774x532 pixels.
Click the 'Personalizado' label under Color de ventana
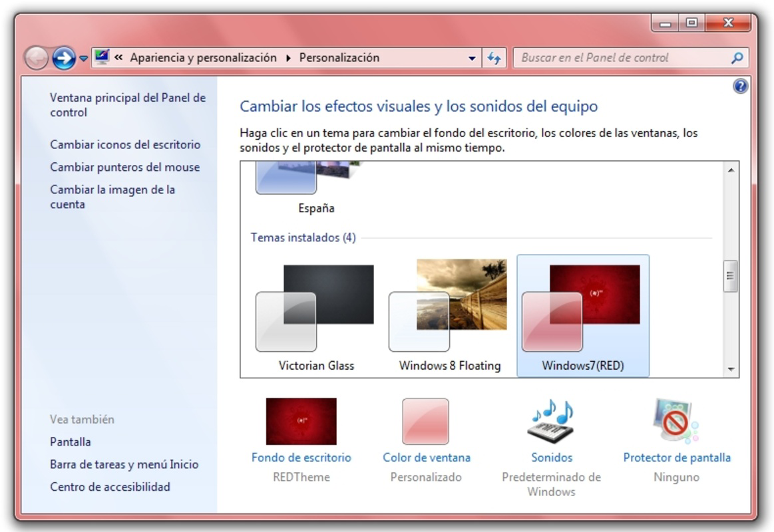pos(426,477)
